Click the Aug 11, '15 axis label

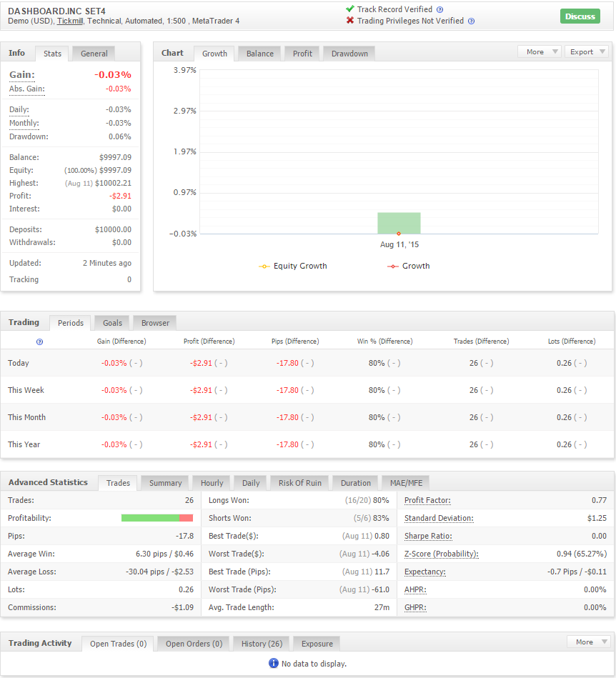point(399,245)
